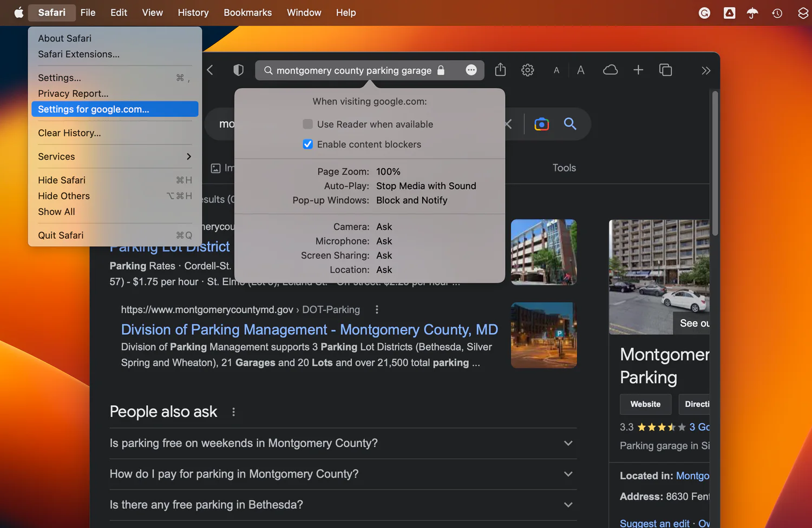812x528 pixels.
Task: Open the Share icon in Safari toolbar
Action: pos(500,70)
